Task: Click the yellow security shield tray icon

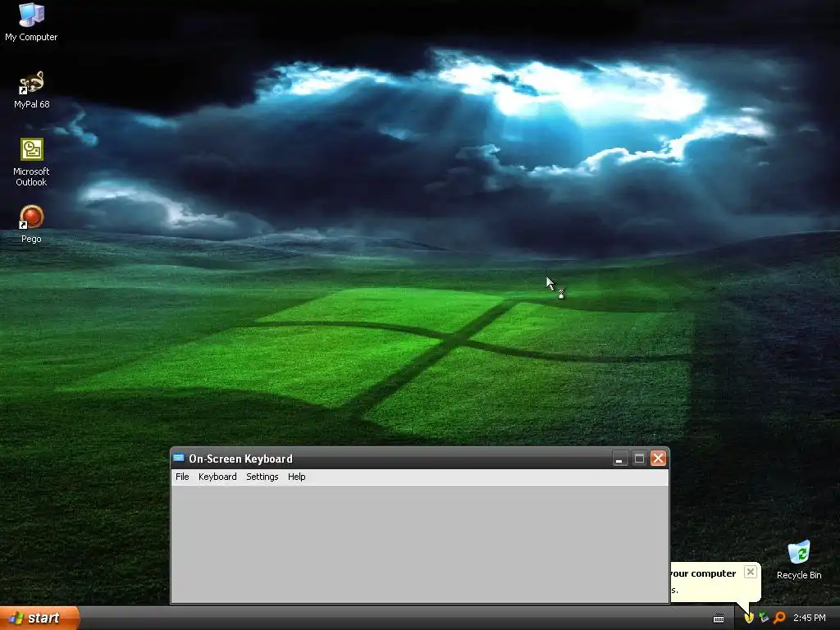Action: pyautogui.click(x=748, y=619)
